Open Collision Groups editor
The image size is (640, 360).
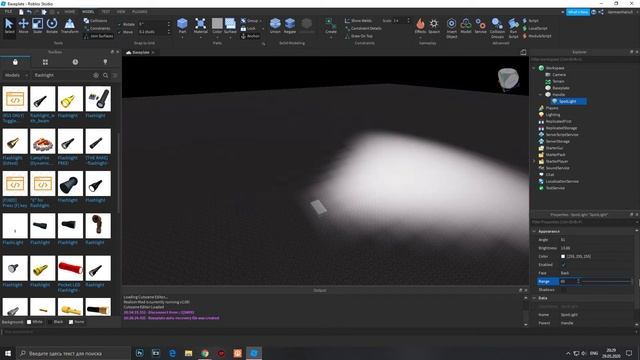point(497,28)
